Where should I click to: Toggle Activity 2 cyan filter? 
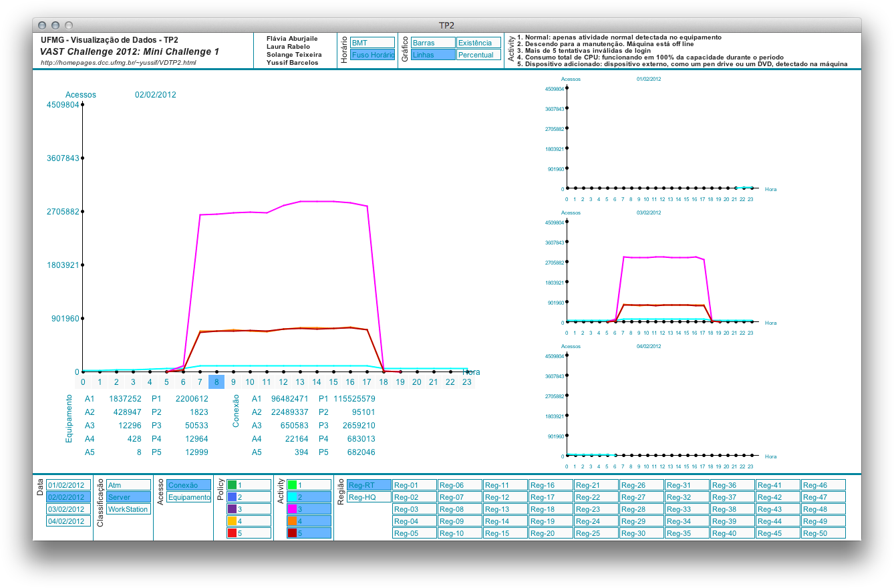[x=309, y=497]
